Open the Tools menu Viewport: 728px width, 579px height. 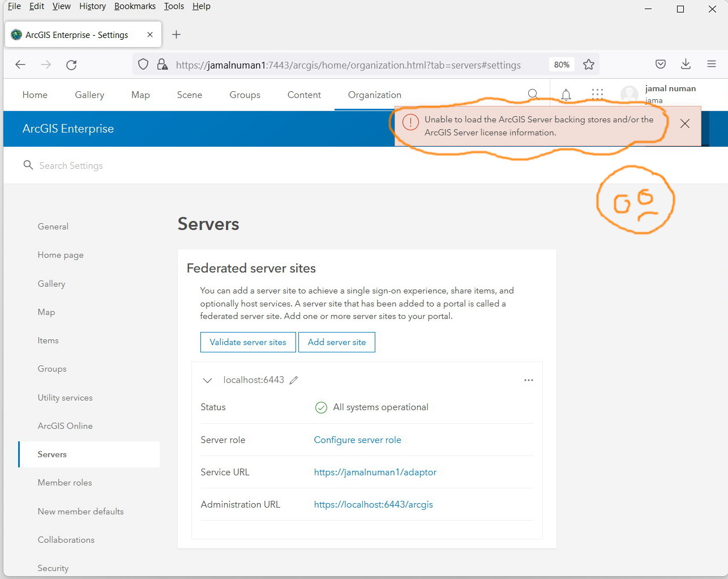point(174,6)
